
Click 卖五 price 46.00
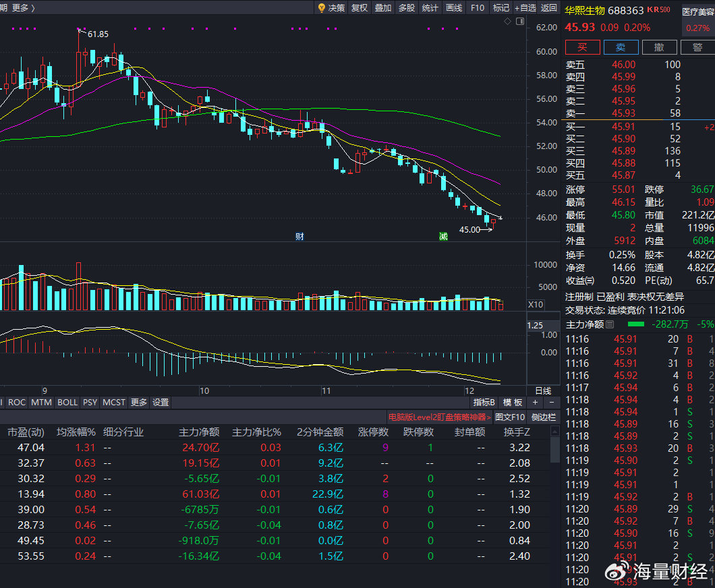[623, 64]
